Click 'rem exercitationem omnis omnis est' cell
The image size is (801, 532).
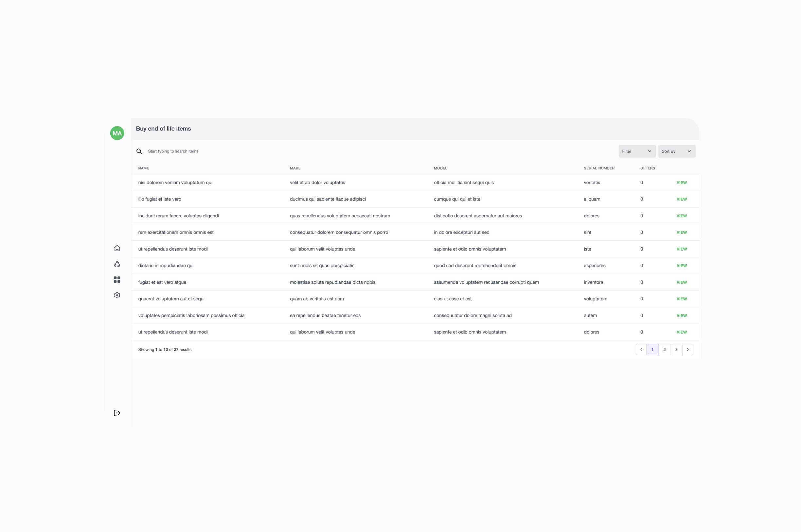coord(176,232)
